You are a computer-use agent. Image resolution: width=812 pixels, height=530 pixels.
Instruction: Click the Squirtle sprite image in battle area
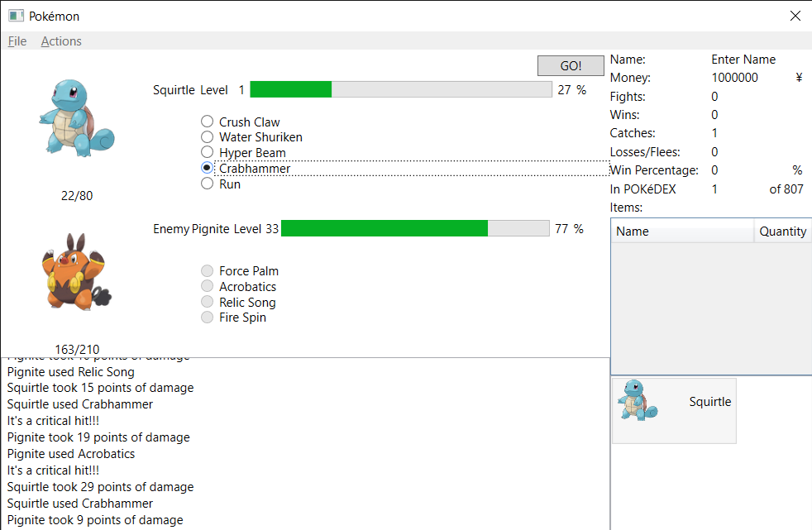coord(77,117)
